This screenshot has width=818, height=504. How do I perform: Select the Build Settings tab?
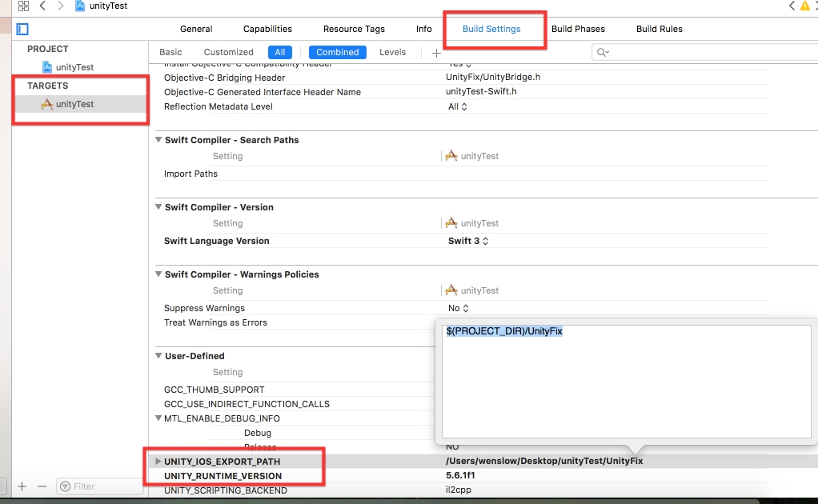[491, 29]
